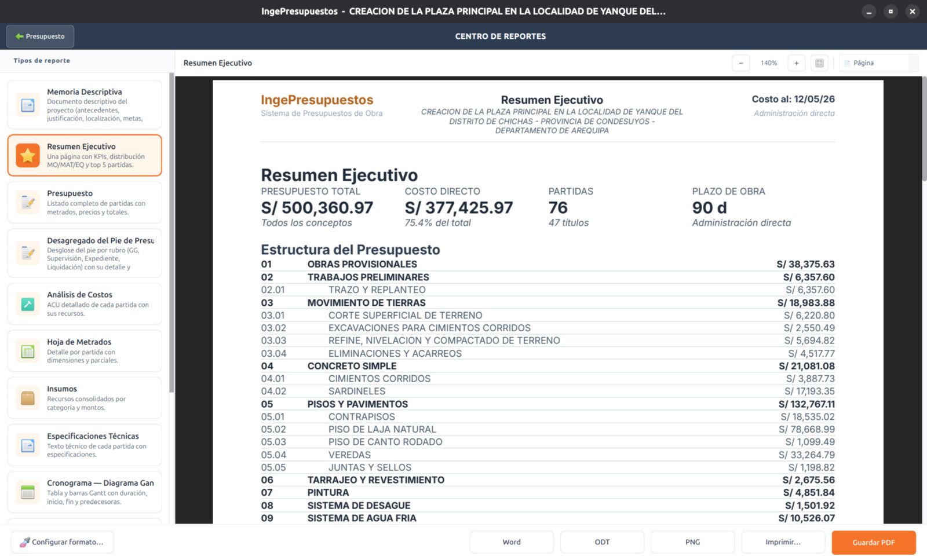This screenshot has width=927, height=560.
Task: Open Configurar formato settings
Action: coord(62,542)
